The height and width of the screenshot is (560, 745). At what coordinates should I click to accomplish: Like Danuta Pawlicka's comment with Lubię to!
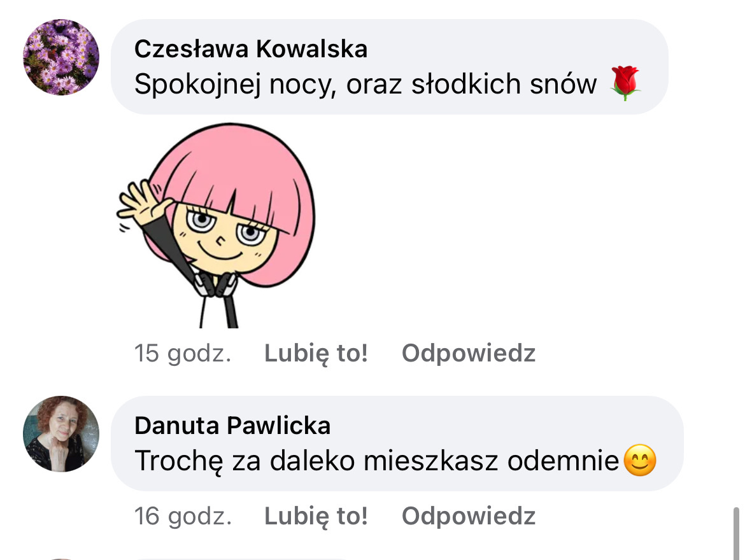point(316,516)
